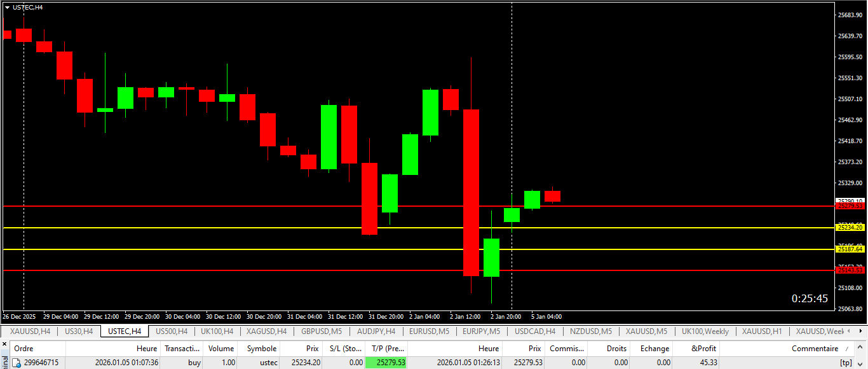The height and width of the screenshot is (369, 868).
Task: Sort by the Transacti... column header
Action: (x=182, y=348)
